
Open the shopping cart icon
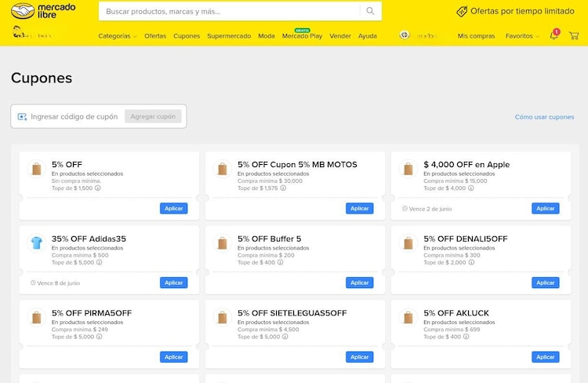tap(574, 35)
